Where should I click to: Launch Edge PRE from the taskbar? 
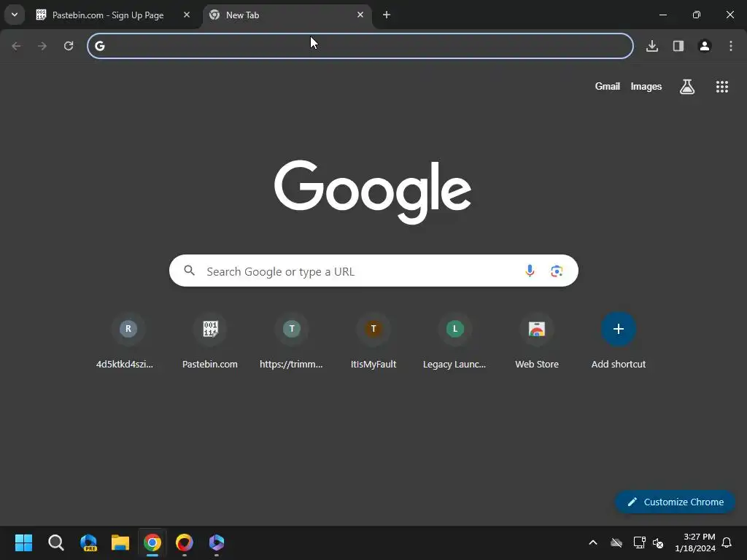(x=88, y=542)
